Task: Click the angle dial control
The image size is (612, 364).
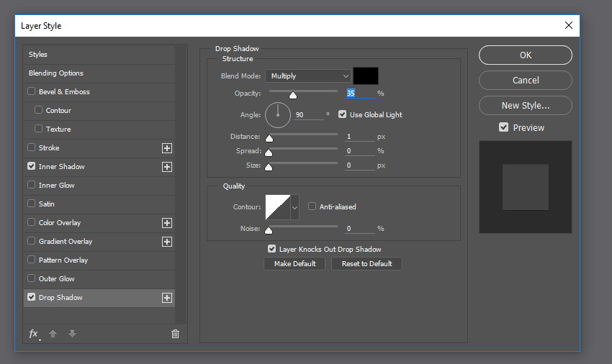Action: [278, 115]
